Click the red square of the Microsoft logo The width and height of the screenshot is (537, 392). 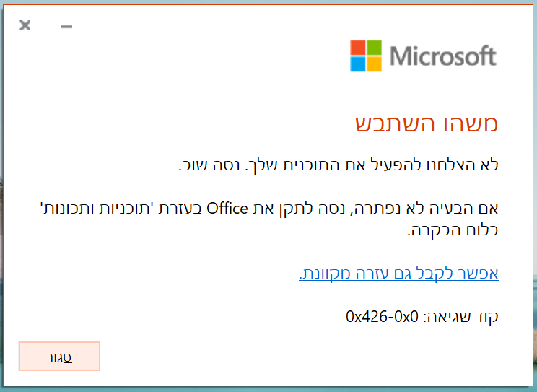point(358,47)
